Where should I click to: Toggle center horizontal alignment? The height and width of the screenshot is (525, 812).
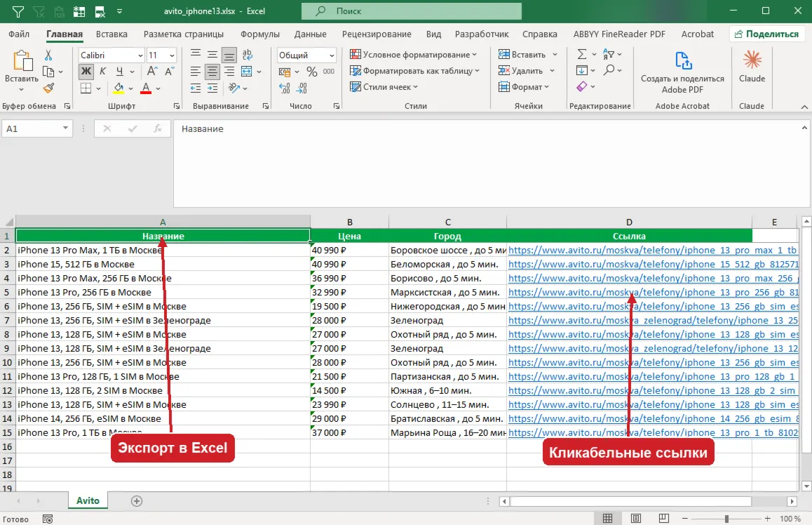pyautogui.click(x=212, y=72)
